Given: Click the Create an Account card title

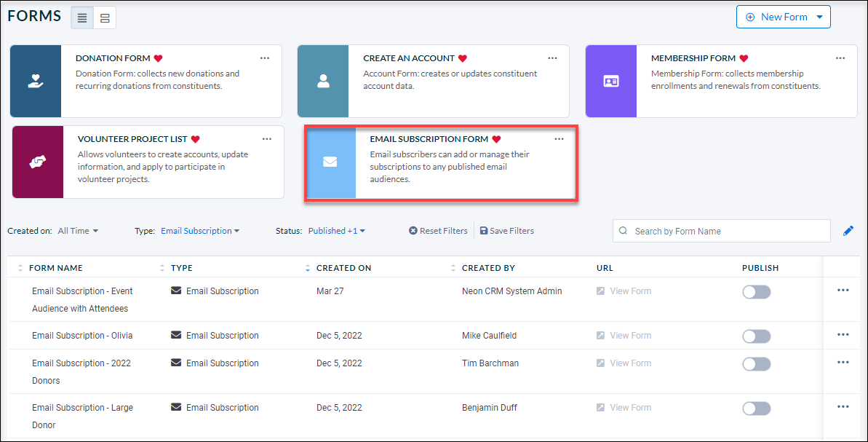Looking at the screenshot, I should (409, 58).
